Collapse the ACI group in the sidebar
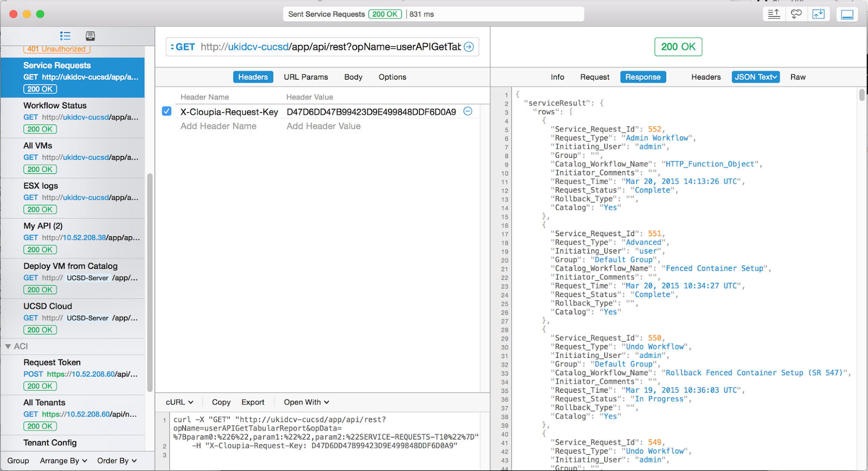868x471 pixels. (8, 347)
